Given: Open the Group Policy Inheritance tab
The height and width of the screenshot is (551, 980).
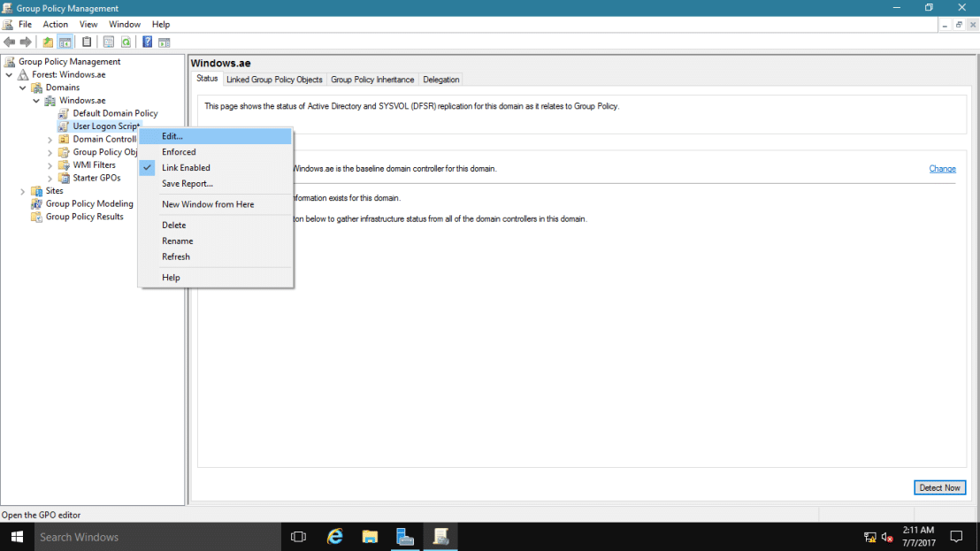Looking at the screenshot, I should 372,80.
